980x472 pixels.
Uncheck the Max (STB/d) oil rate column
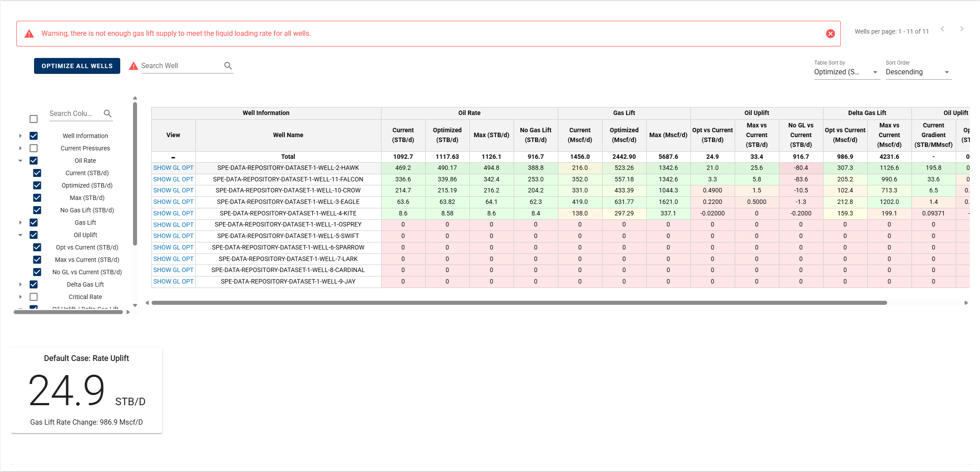tap(37, 198)
